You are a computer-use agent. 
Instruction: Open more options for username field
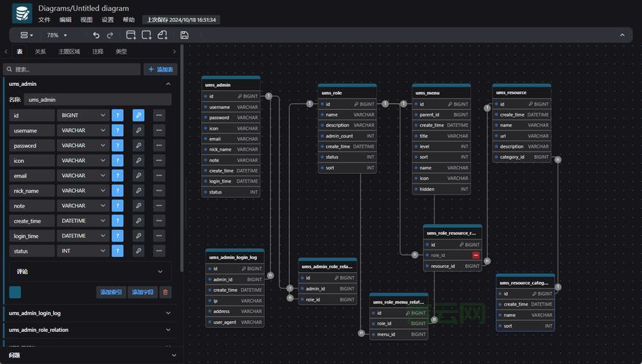[158, 130]
